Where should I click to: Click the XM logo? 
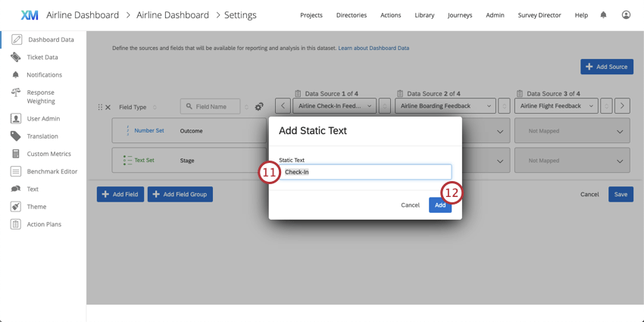30,15
